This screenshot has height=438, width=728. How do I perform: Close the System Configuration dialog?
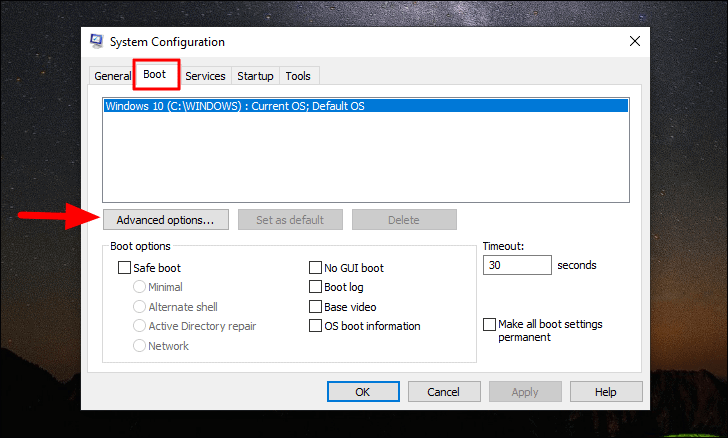(635, 41)
